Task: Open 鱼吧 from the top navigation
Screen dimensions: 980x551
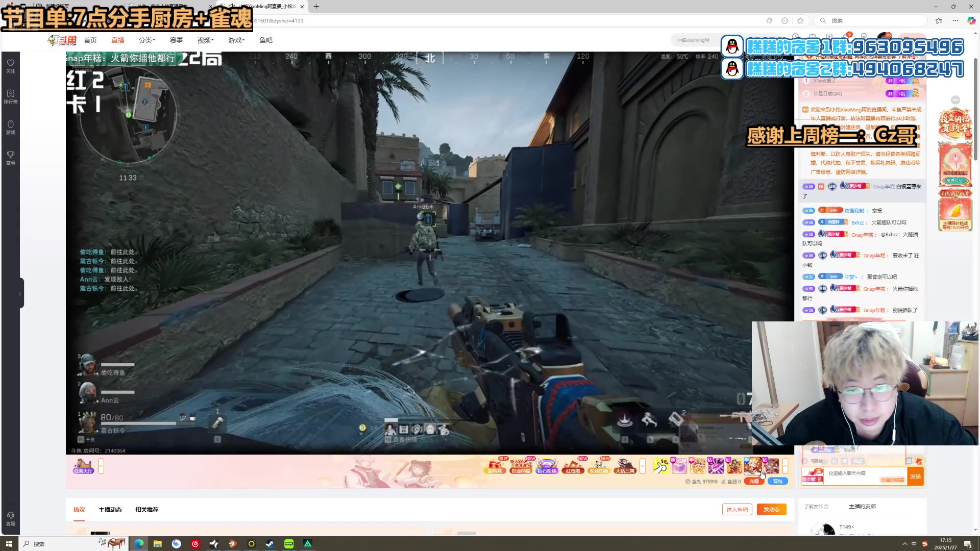Action: [x=266, y=40]
